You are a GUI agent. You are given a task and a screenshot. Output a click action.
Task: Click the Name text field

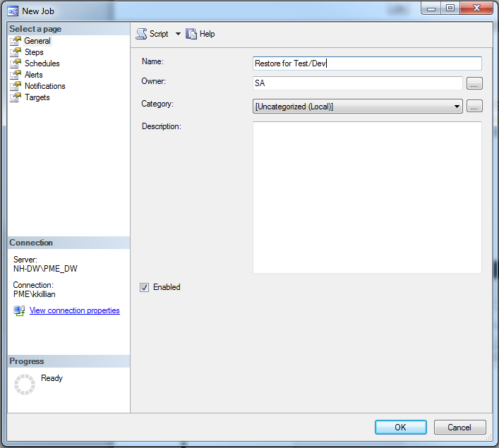(x=367, y=63)
